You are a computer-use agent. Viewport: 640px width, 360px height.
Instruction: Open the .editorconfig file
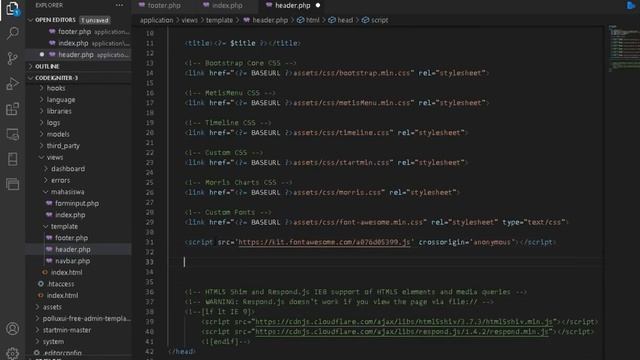pos(62,353)
